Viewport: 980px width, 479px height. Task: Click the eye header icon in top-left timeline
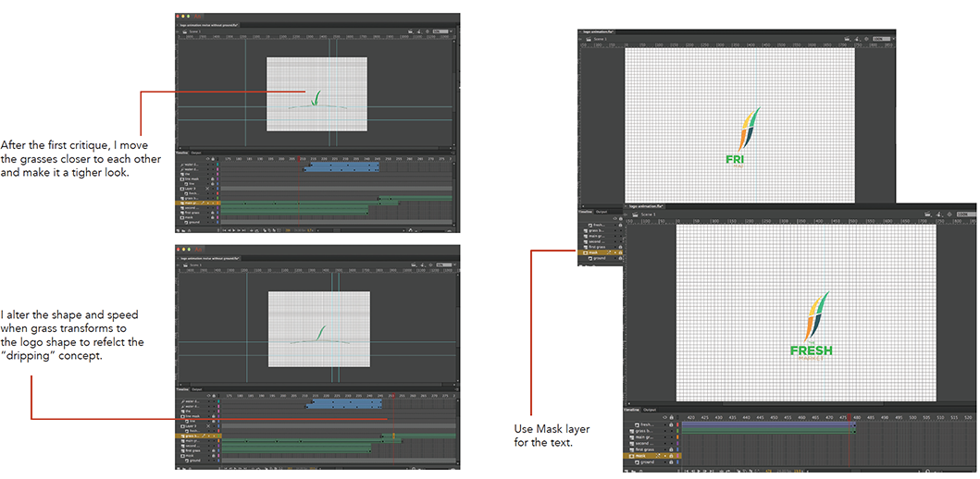(208, 158)
